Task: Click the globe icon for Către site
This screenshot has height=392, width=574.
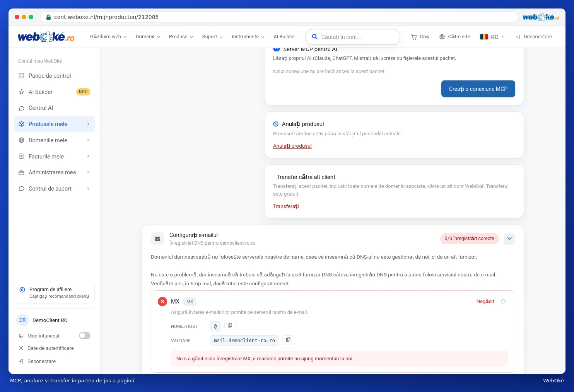Action: (442, 37)
